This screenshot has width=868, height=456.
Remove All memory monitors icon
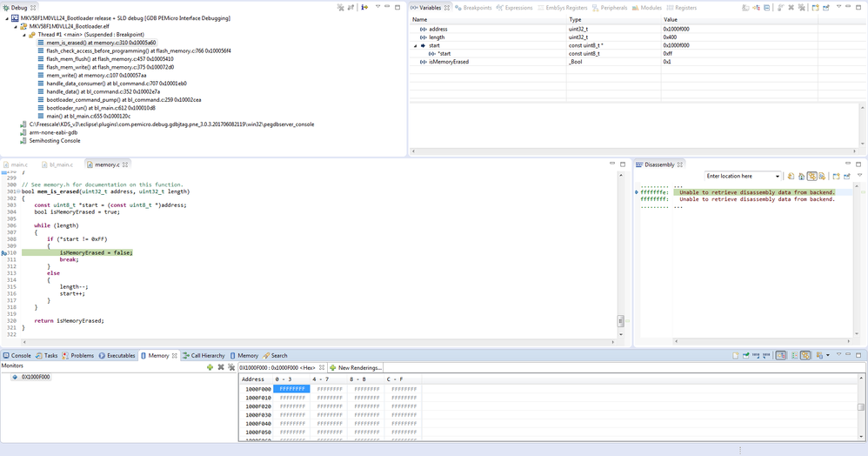point(231,367)
